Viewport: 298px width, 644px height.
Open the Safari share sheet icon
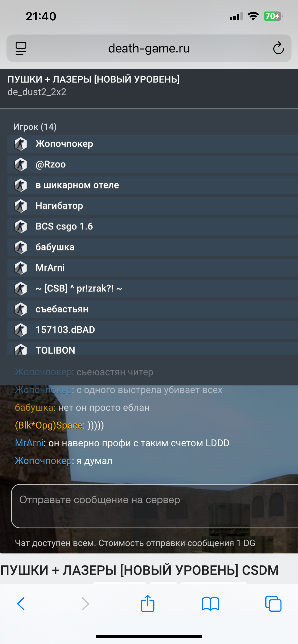[148, 603]
